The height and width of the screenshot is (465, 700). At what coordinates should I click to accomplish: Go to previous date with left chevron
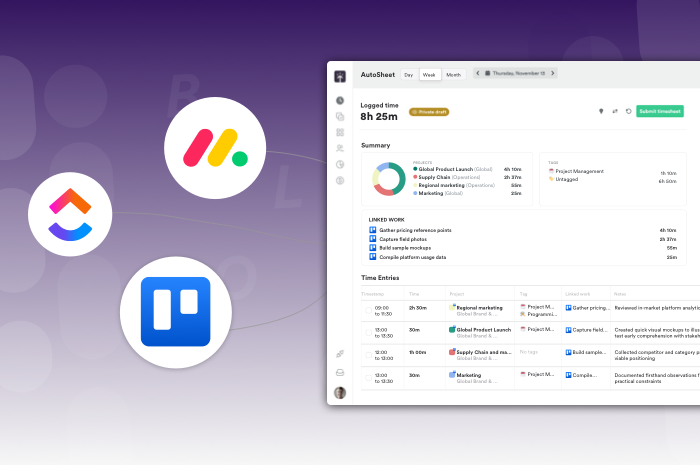(477, 73)
